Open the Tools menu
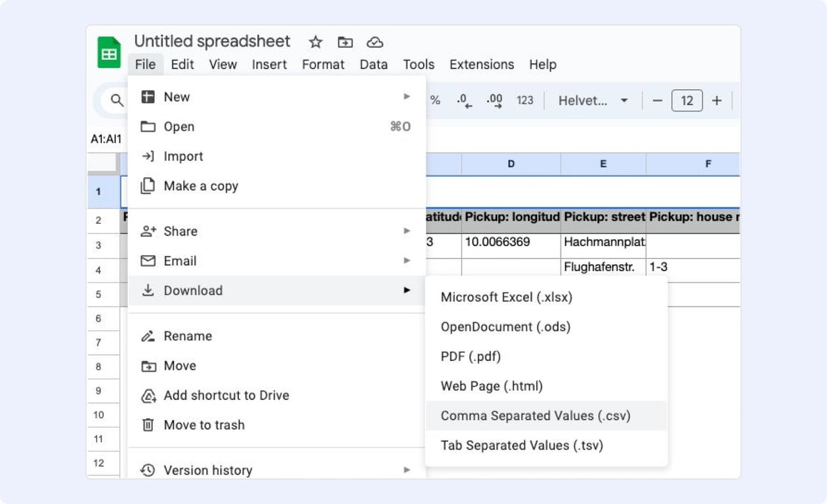Viewport: 827px width, 504px height. click(x=419, y=64)
